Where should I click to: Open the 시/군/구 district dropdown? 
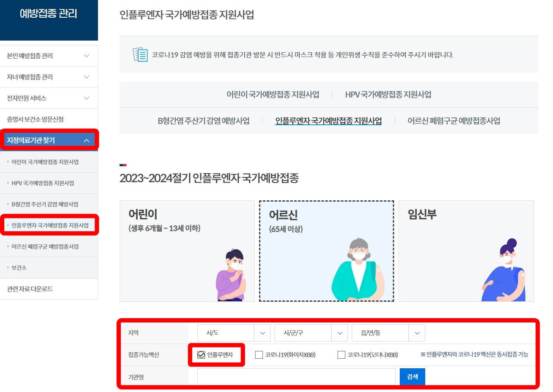[x=311, y=333]
